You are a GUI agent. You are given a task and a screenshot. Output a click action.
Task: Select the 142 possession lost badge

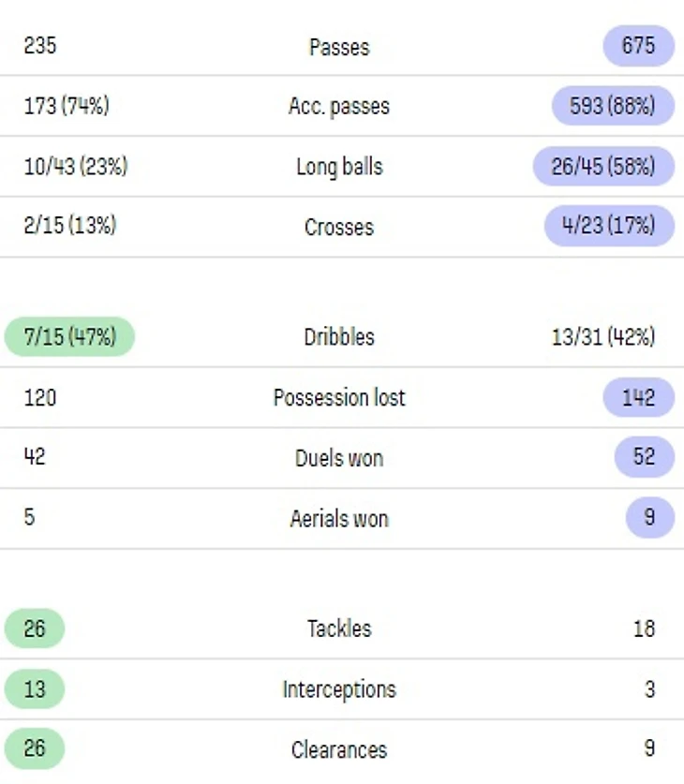coord(638,397)
